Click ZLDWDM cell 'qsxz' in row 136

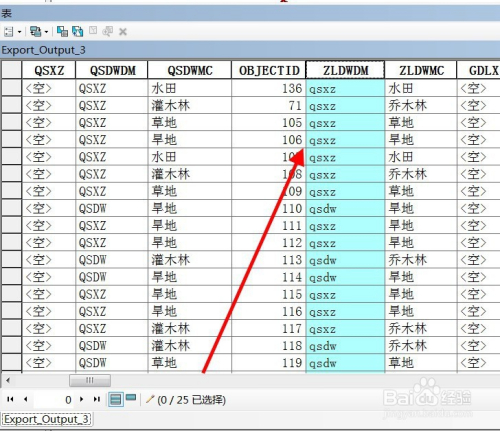[x=345, y=88]
